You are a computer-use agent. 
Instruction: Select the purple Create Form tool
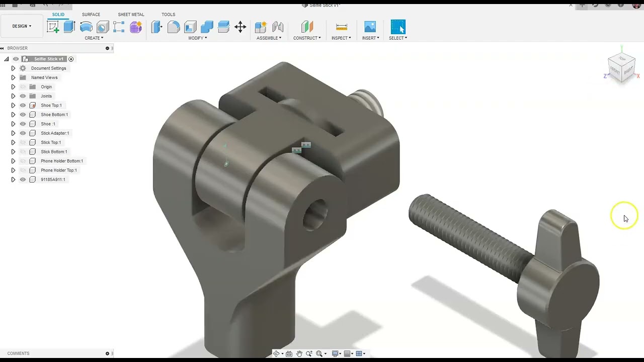coord(136,27)
